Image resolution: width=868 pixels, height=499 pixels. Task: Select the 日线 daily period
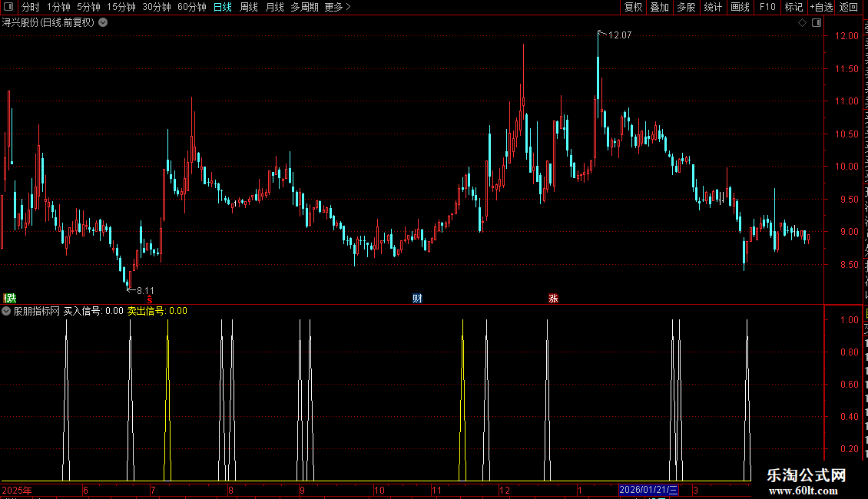click(223, 7)
